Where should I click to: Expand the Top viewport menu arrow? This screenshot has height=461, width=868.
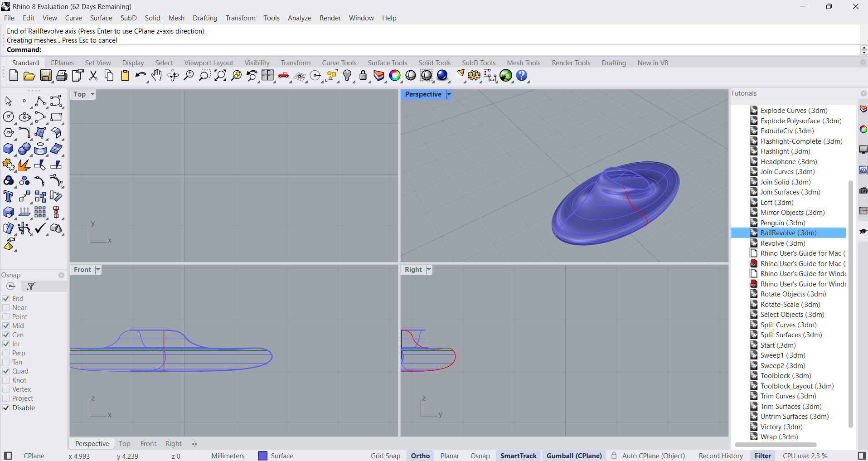point(92,94)
